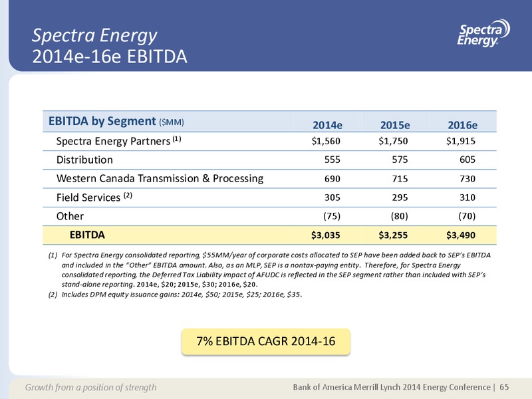Click the Distribution 575 value
The width and height of the screenshot is (532, 399).
point(400,160)
